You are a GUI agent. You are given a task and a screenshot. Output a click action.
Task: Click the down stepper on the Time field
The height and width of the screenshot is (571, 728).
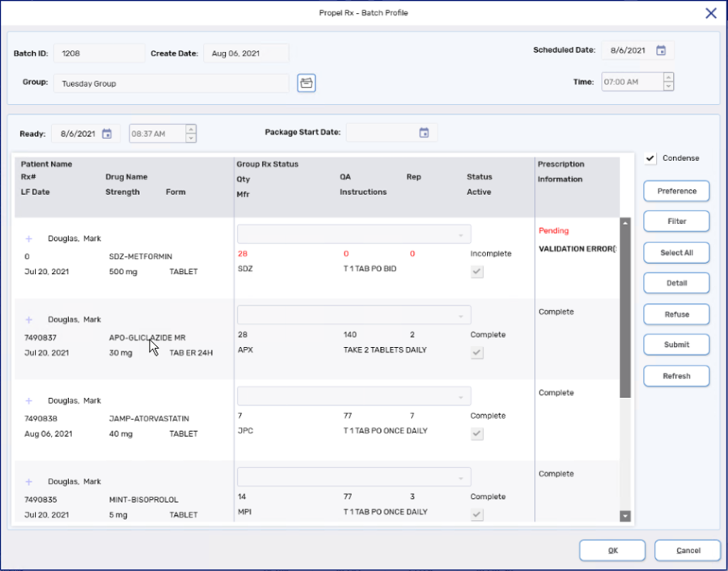pyautogui.click(x=667, y=85)
